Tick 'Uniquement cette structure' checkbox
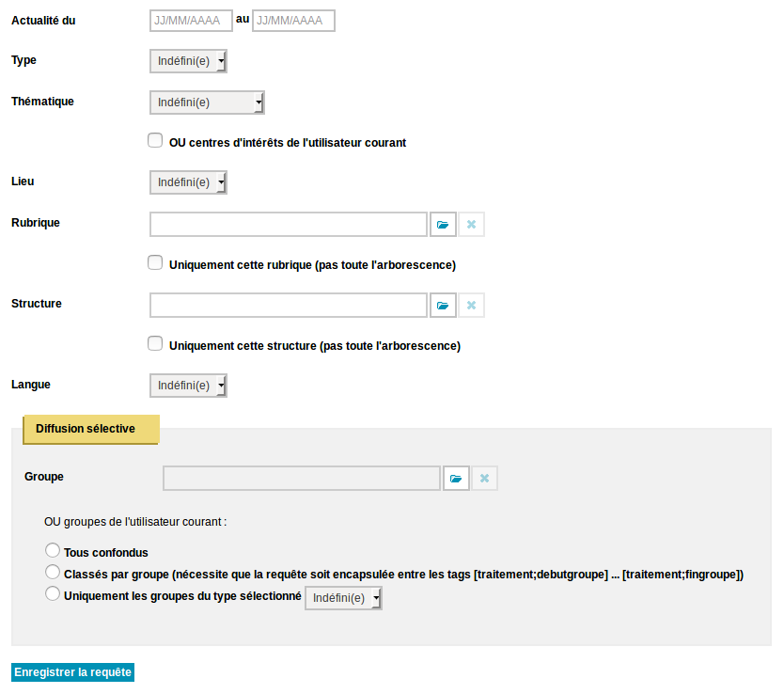The width and height of the screenshot is (784, 694). point(155,343)
